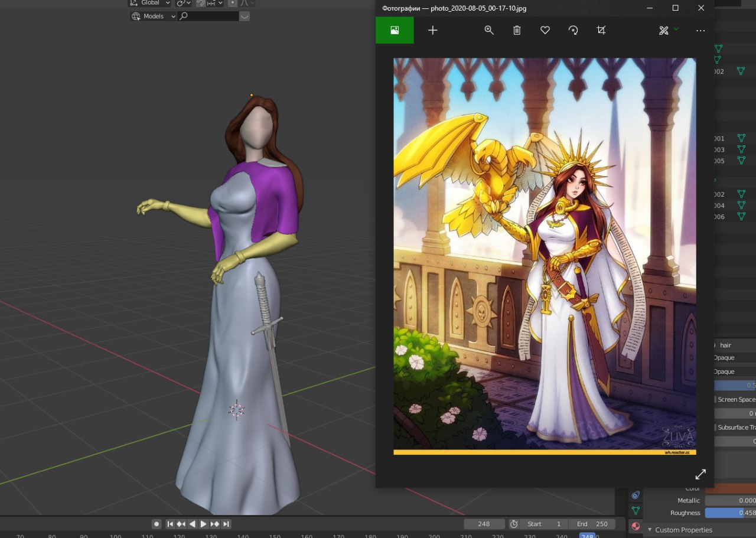Image resolution: width=756 pixels, height=538 pixels.
Task: Adjust the Metallic value slider
Action: point(730,500)
